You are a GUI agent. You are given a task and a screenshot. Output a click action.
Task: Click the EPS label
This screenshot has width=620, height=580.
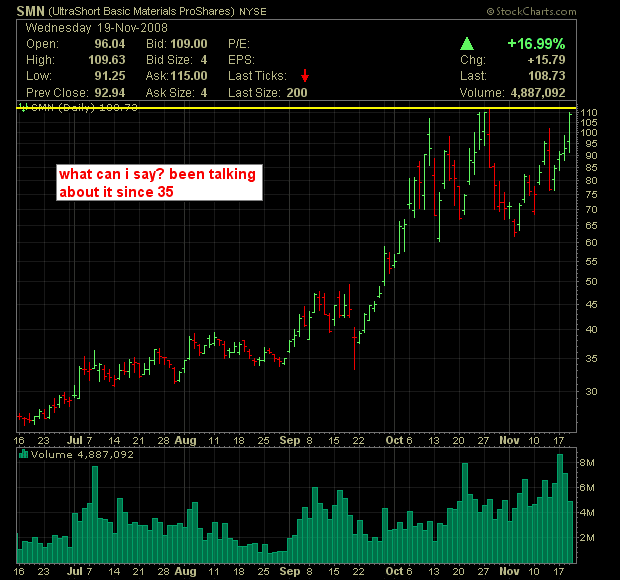click(x=241, y=60)
